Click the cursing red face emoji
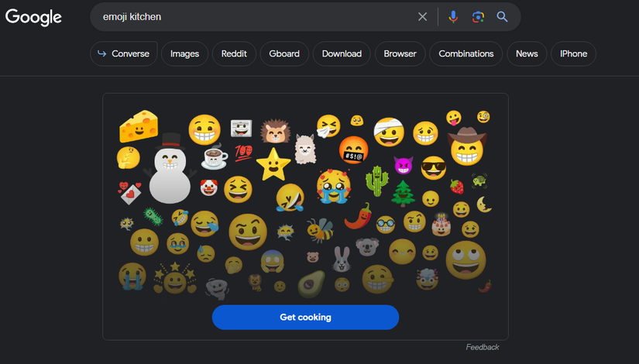The height and width of the screenshot is (364, 639). pyautogui.click(x=353, y=150)
